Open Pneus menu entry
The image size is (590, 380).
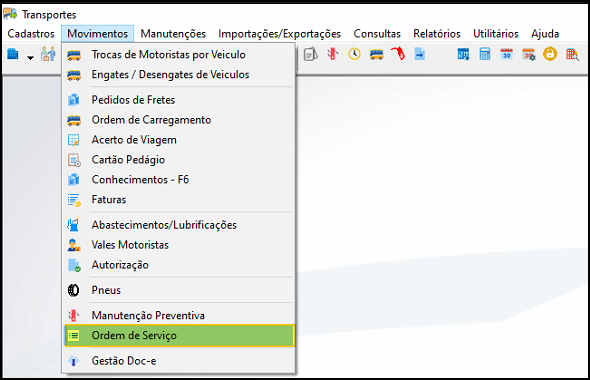[179, 290]
